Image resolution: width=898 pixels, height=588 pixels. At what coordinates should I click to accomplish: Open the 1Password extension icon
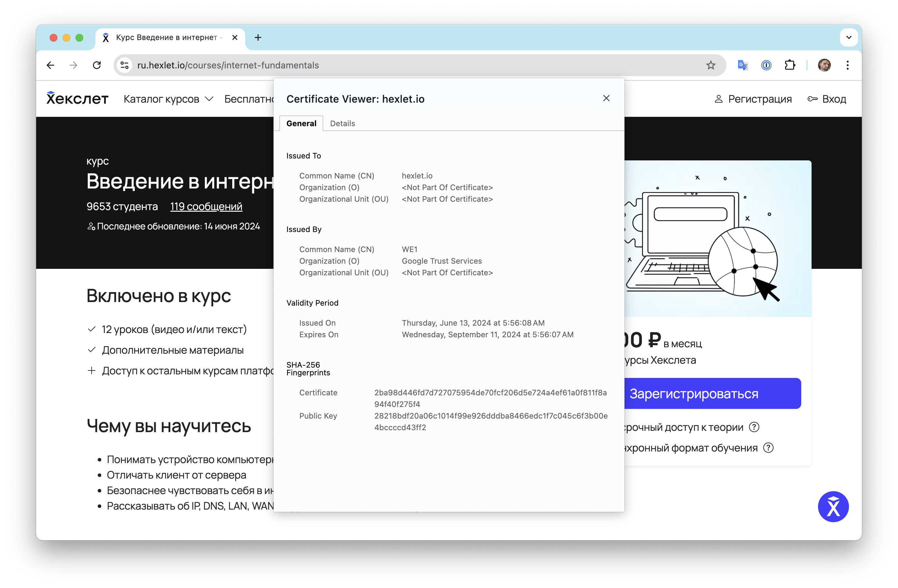pos(766,65)
